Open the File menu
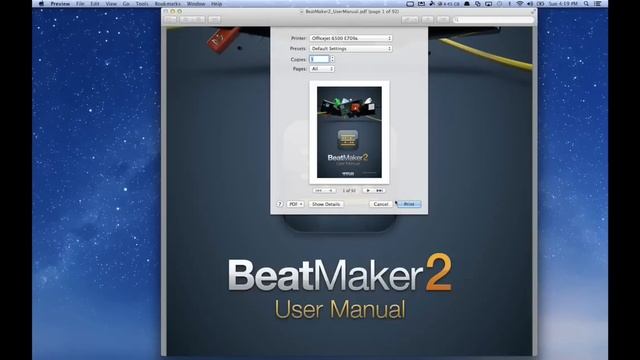Image resolution: width=640 pixels, height=360 pixels. click(x=80, y=4)
